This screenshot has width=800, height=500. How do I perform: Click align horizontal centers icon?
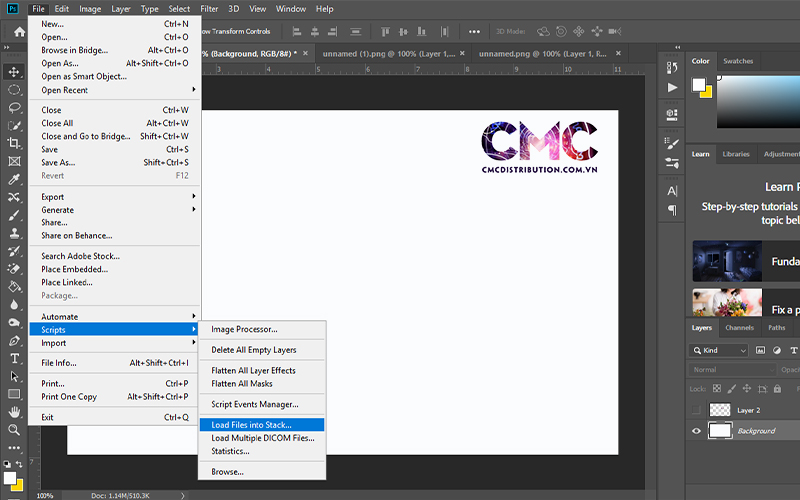[x=315, y=32]
